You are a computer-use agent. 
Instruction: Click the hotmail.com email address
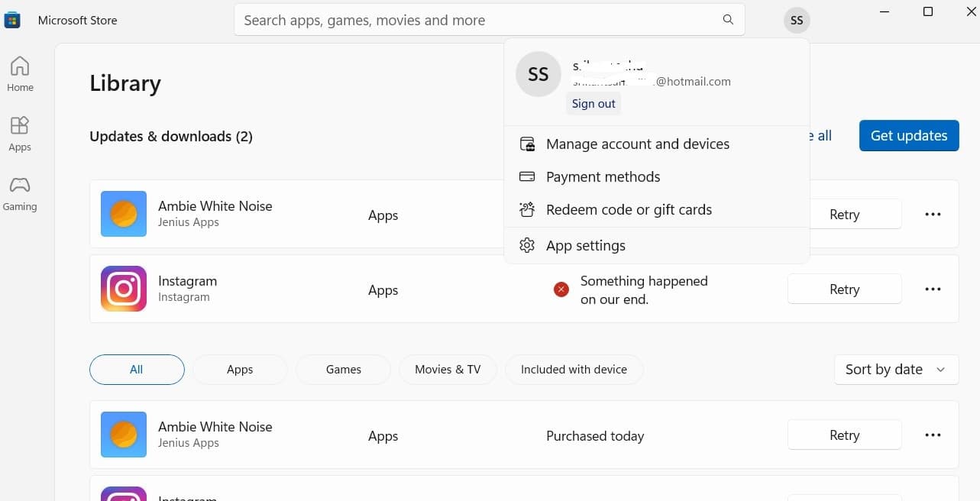pos(652,81)
